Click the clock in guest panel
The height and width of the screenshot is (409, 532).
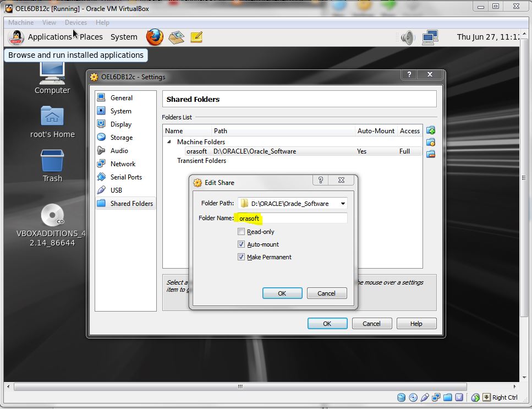[487, 37]
